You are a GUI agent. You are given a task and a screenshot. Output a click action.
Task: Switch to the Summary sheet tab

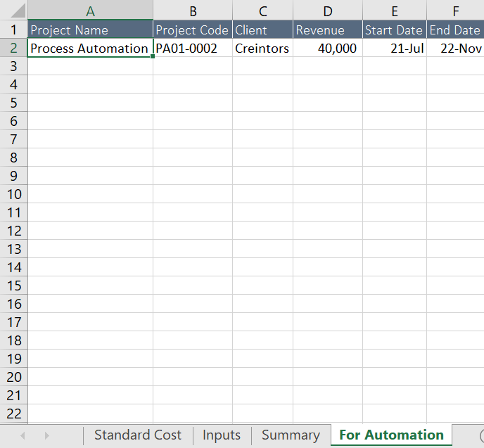[291, 435]
